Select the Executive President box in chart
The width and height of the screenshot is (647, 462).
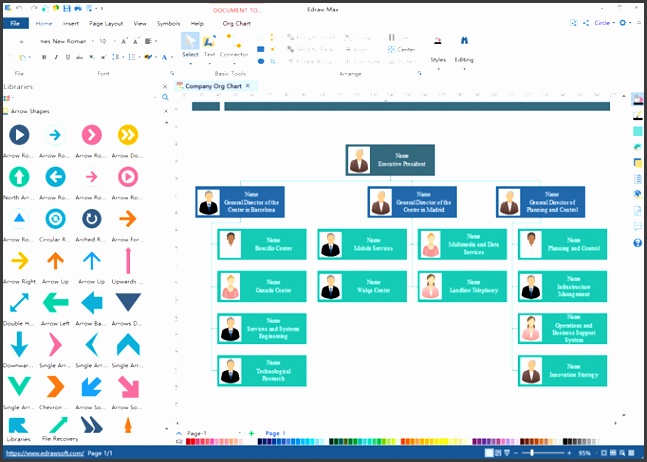[390, 160]
